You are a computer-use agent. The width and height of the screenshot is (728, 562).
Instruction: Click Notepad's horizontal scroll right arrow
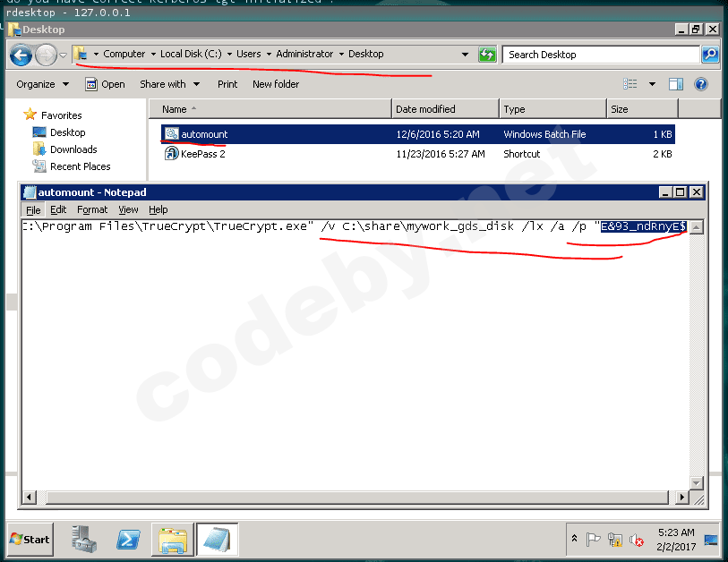[681, 497]
